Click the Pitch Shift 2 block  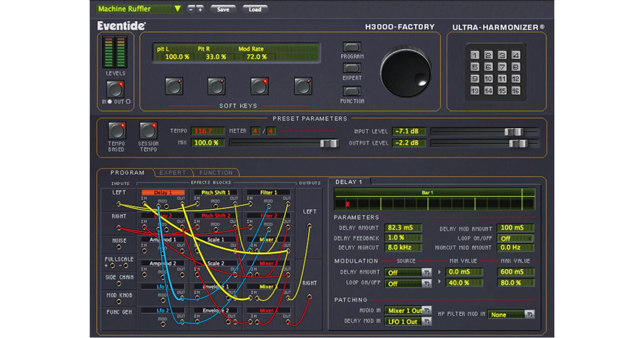tap(217, 216)
